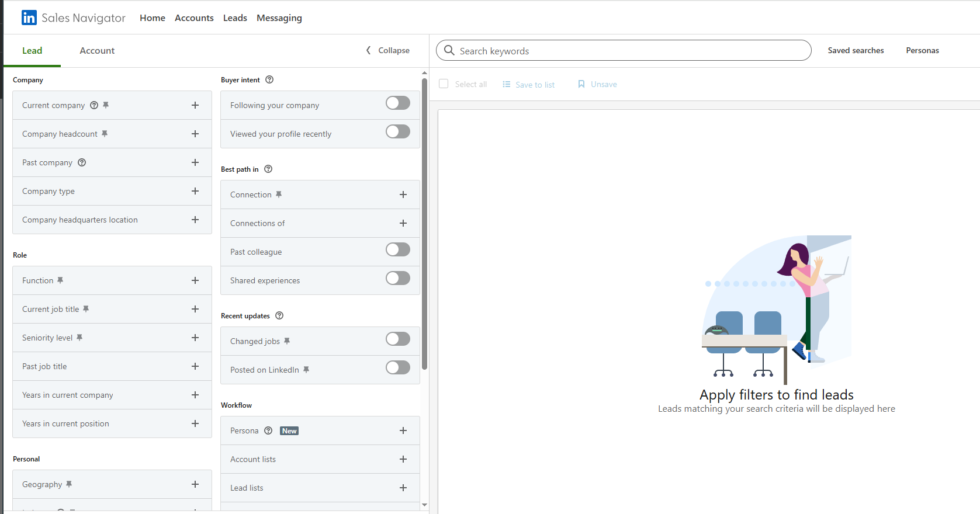Click the scrollbar down arrow
This screenshot has height=514, width=980.
coord(424,505)
